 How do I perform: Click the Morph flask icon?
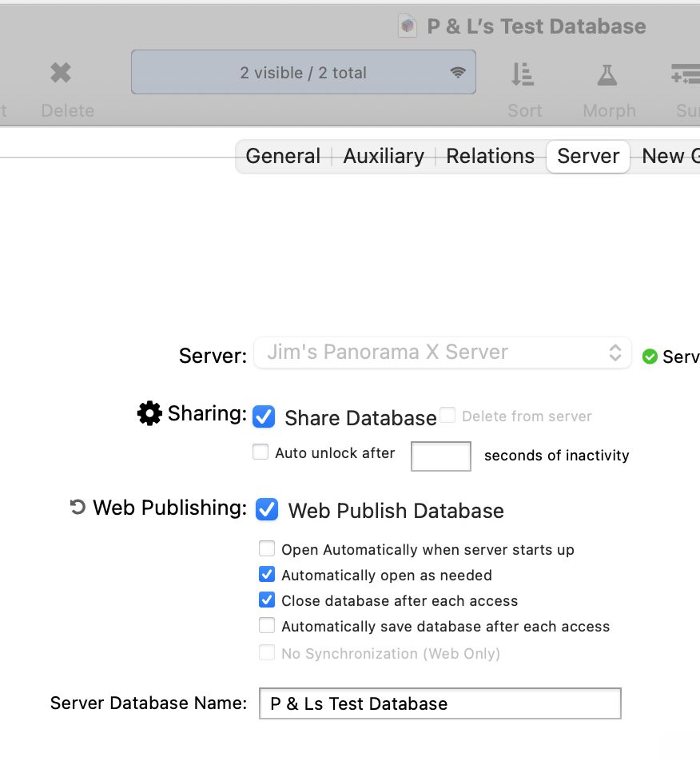tap(607, 75)
